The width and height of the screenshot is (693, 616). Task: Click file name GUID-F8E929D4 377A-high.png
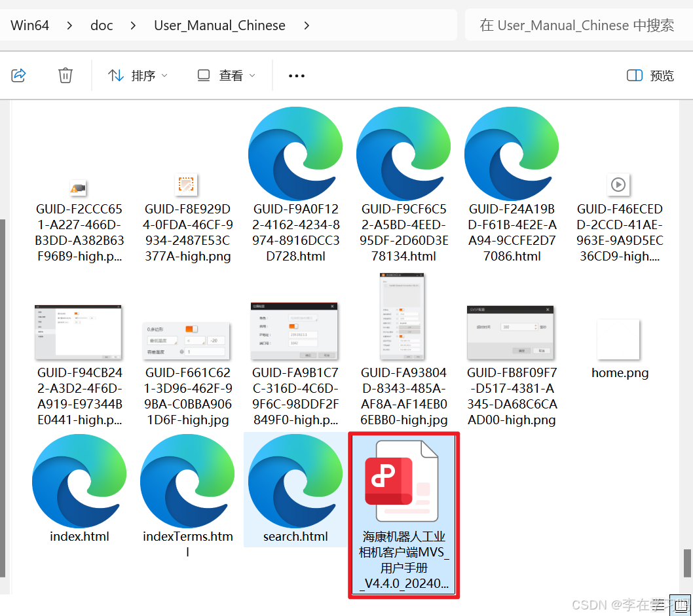(x=188, y=232)
